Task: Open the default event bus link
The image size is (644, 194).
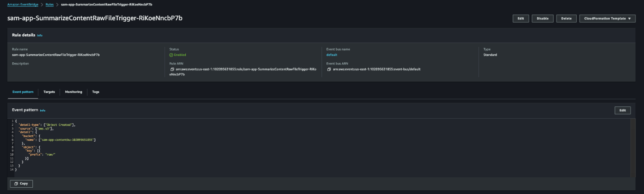Action: 331,55
